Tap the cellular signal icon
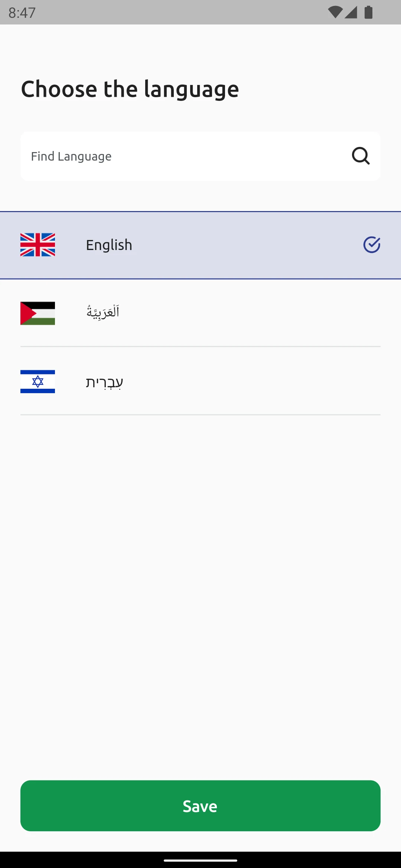 (351, 12)
